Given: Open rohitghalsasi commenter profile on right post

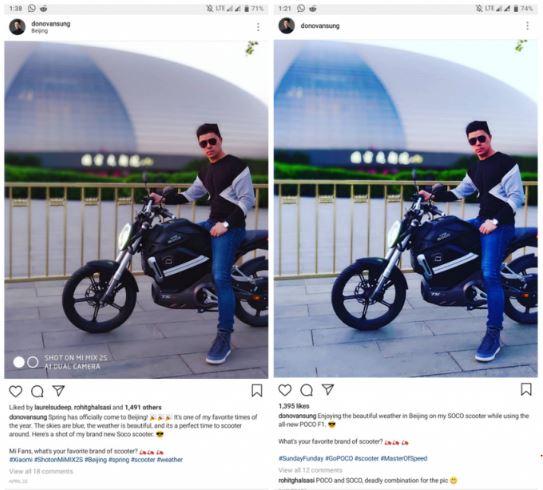Looking at the screenshot, I should point(296,480).
